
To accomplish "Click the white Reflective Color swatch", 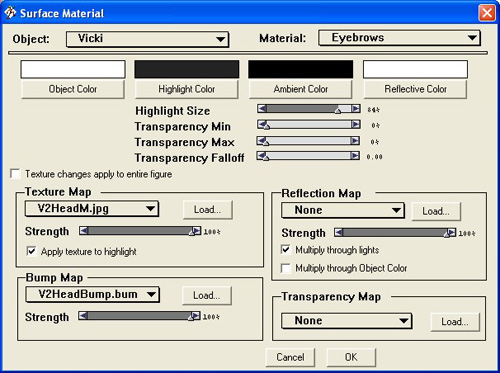I will [x=415, y=69].
